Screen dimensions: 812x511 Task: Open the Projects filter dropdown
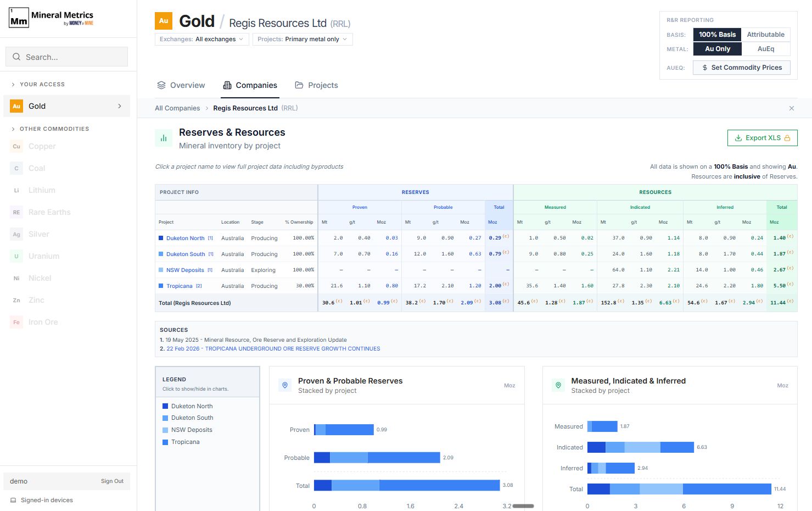[x=303, y=39]
